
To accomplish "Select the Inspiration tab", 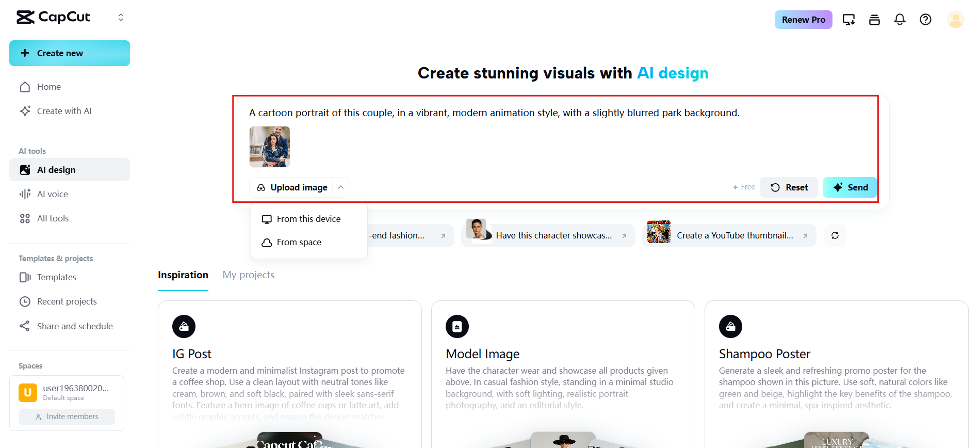I will pyautogui.click(x=183, y=275).
